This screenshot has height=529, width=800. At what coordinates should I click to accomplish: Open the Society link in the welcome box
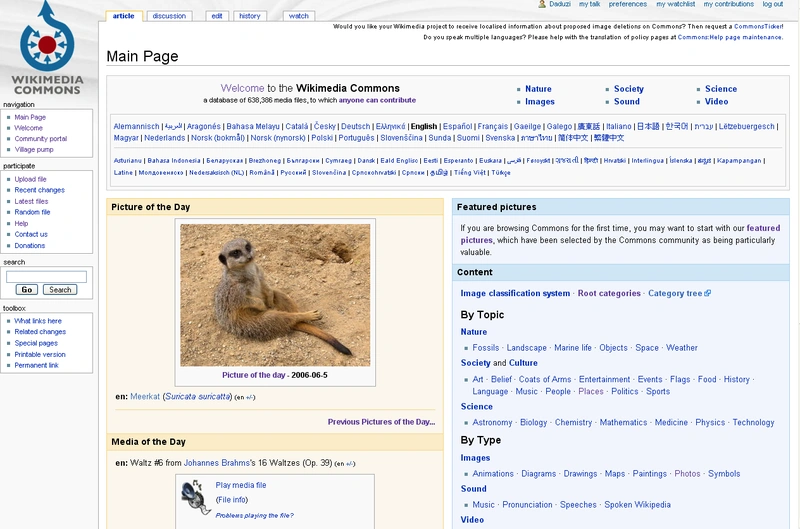(629, 89)
